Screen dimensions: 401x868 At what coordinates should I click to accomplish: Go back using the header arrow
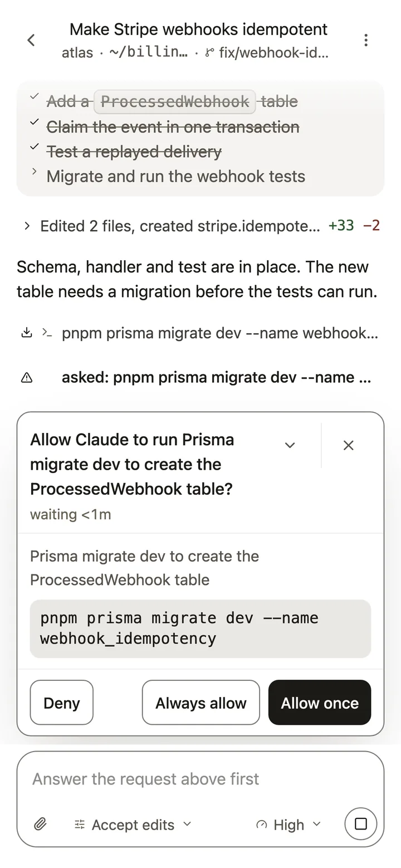point(31,40)
